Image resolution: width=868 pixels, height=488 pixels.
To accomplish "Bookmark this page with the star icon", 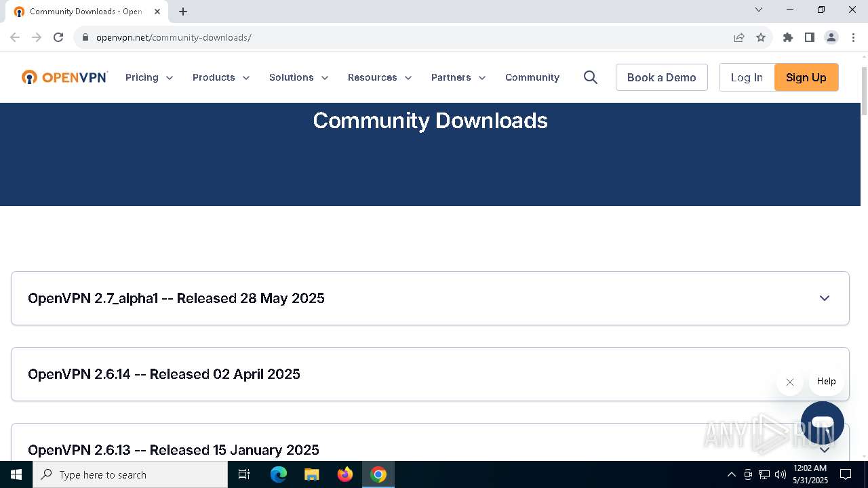I will click(761, 37).
